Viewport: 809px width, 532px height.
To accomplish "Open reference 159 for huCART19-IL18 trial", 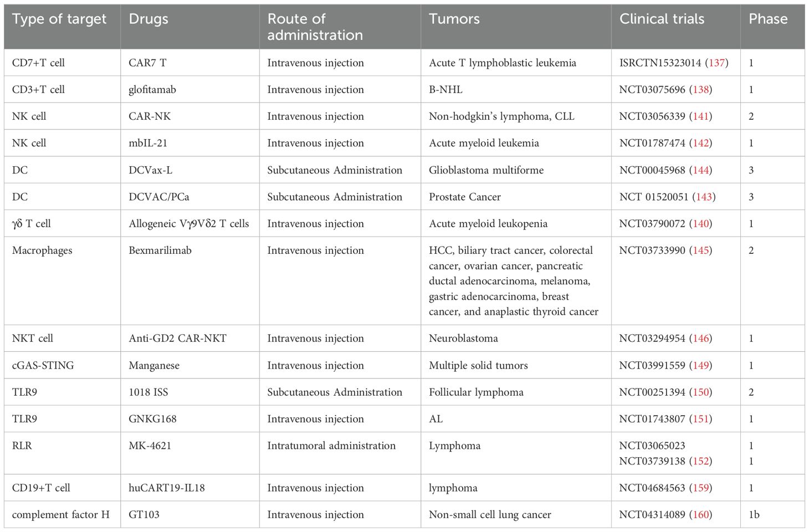I will (x=700, y=488).
